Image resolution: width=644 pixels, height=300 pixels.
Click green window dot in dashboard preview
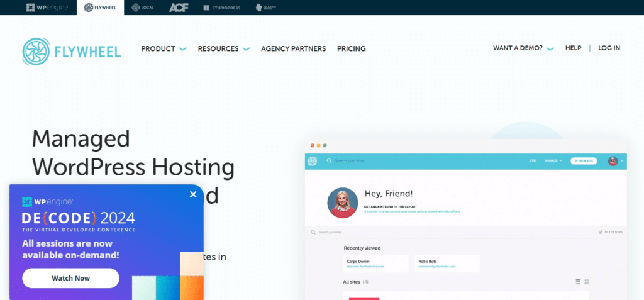[325, 145]
